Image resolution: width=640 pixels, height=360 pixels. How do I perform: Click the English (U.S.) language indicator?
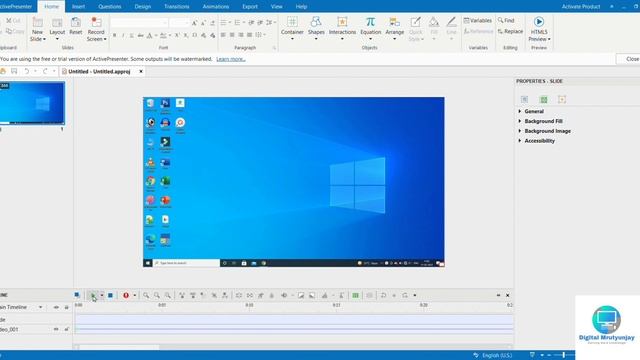[x=497, y=356]
